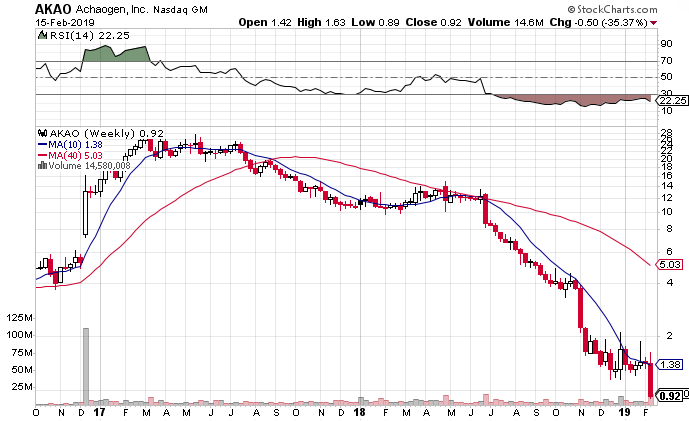Viewport: 689px width, 421px height.
Task: Click the green RSI indicator icon
Action: (x=42, y=35)
